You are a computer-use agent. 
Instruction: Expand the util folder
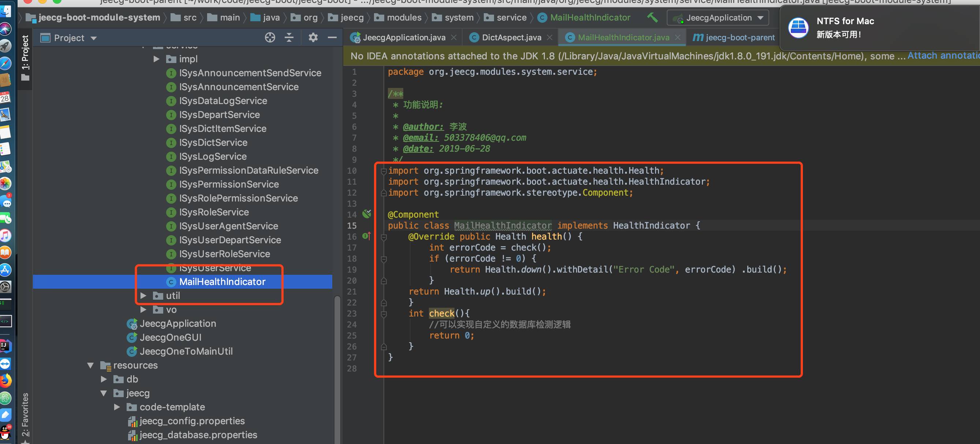point(143,296)
